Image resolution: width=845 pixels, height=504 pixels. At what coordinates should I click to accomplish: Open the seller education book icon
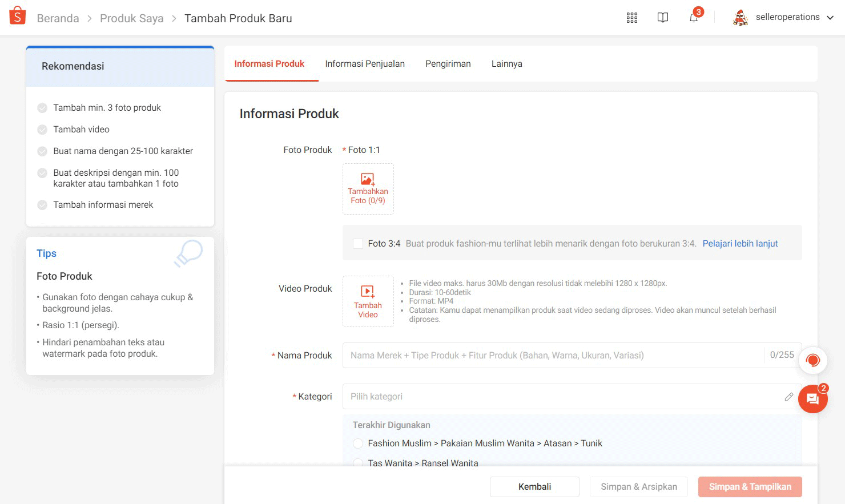click(662, 18)
